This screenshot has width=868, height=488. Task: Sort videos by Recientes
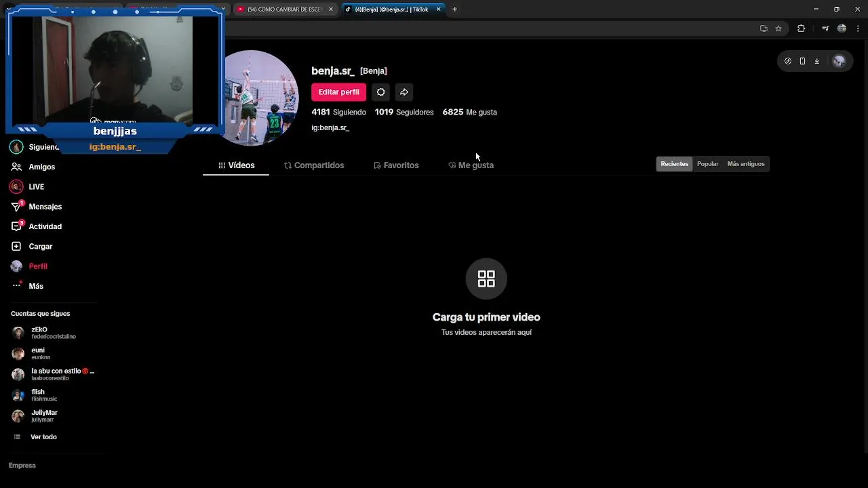tap(674, 164)
